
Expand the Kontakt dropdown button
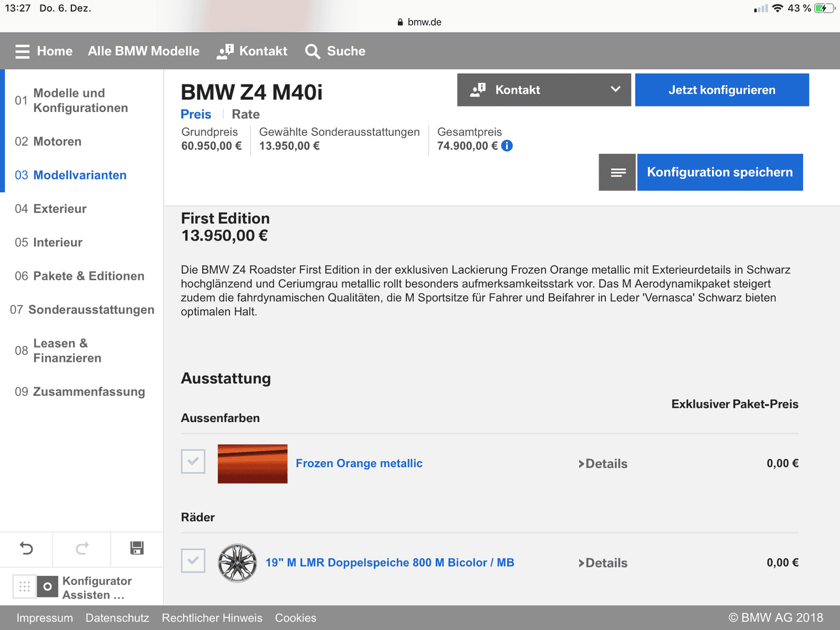tap(544, 90)
